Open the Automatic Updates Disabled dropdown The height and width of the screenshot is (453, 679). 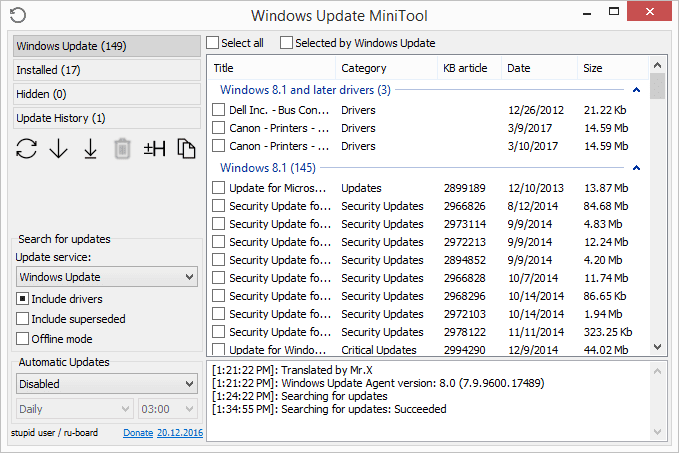[x=106, y=384]
